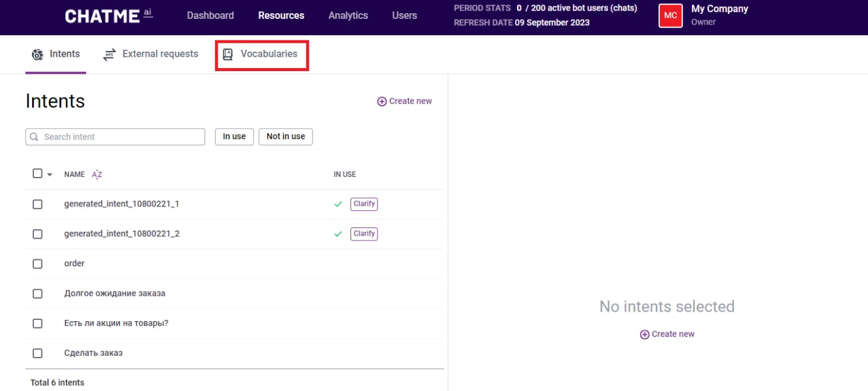Select the Есть ли акции на товары? intent
The height and width of the screenshot is (391, 868).
pos(116,323)
